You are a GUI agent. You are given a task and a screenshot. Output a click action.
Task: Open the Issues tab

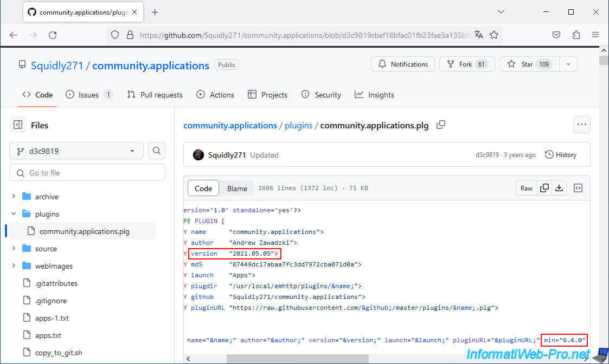[x=89, y=95]
